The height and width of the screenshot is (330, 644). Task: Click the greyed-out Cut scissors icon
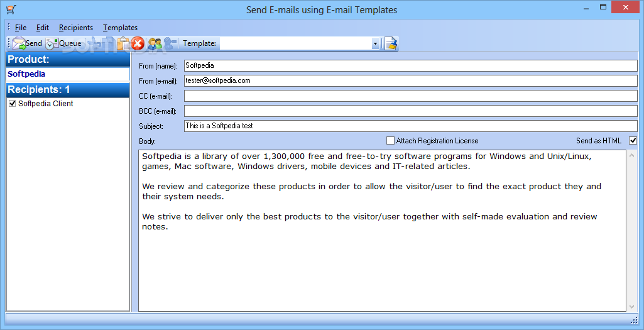click(x=94, y=43)
